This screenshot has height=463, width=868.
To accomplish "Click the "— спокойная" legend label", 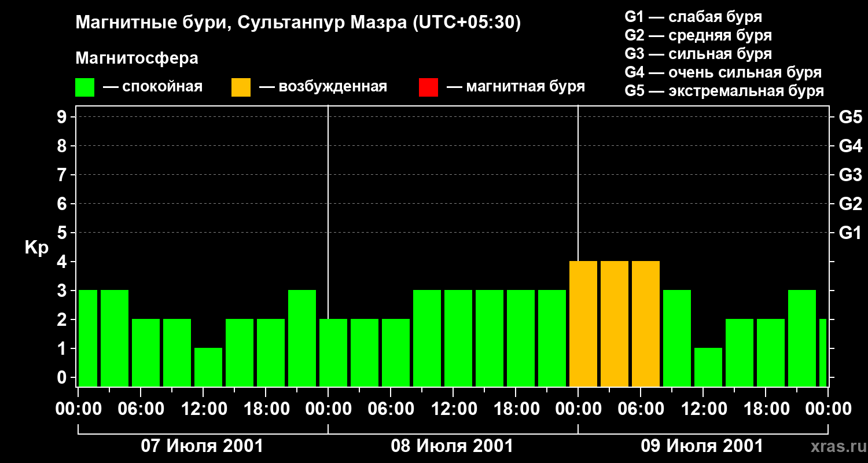I will pos(153,87).
